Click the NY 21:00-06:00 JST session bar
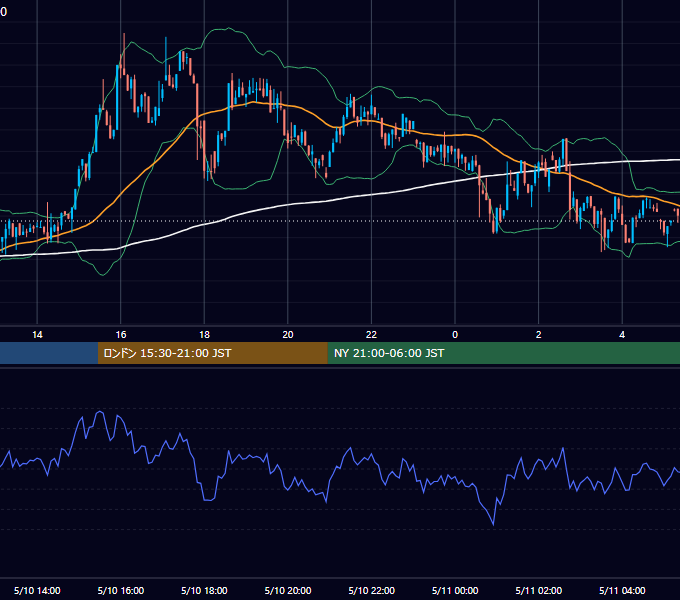 pyautogui.click(x=503, y=353)
